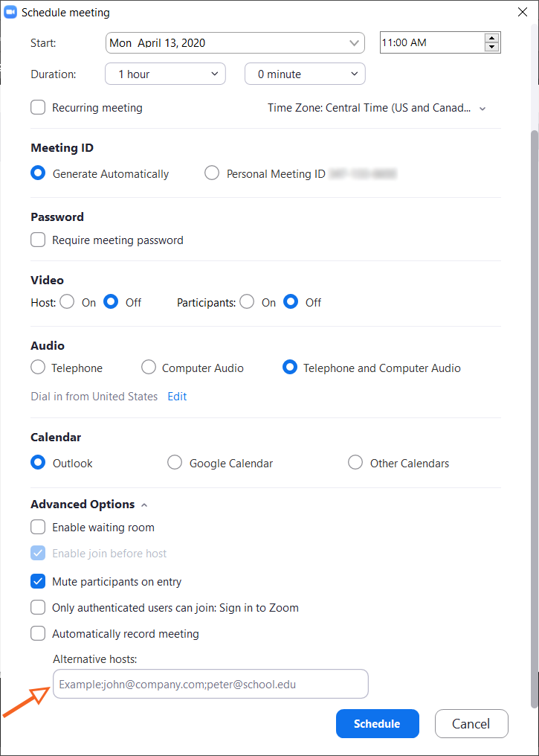
Task: Decrement the meeting time with the down arrow
Action: click(x=492, y=47)
